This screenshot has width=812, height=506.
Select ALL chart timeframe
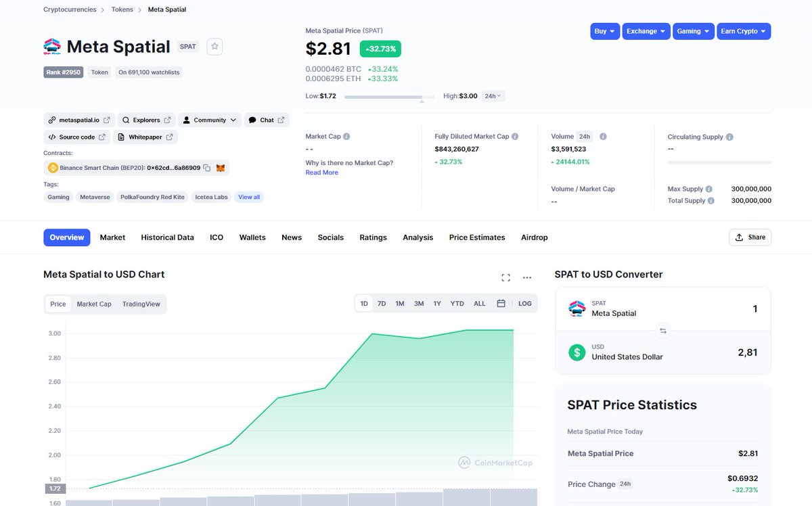[480, 304]
